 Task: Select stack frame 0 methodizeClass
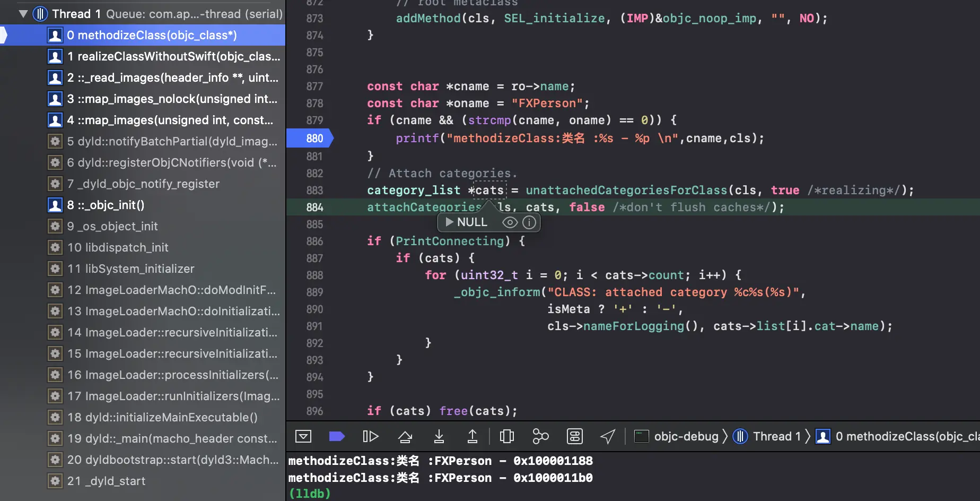(x=143, y=35)
